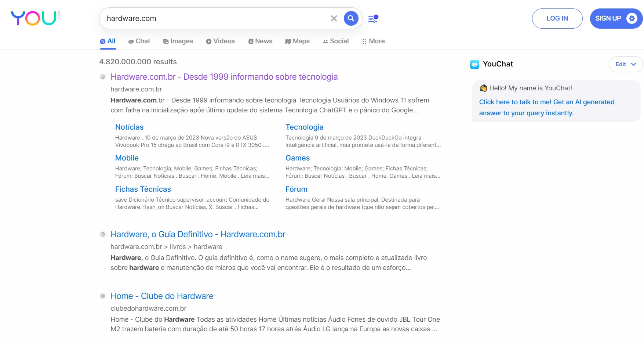Image resolution: width=644 pixels, height=343 pixels.
Task: Switch to the Videos tab
Action: point(220,41)
